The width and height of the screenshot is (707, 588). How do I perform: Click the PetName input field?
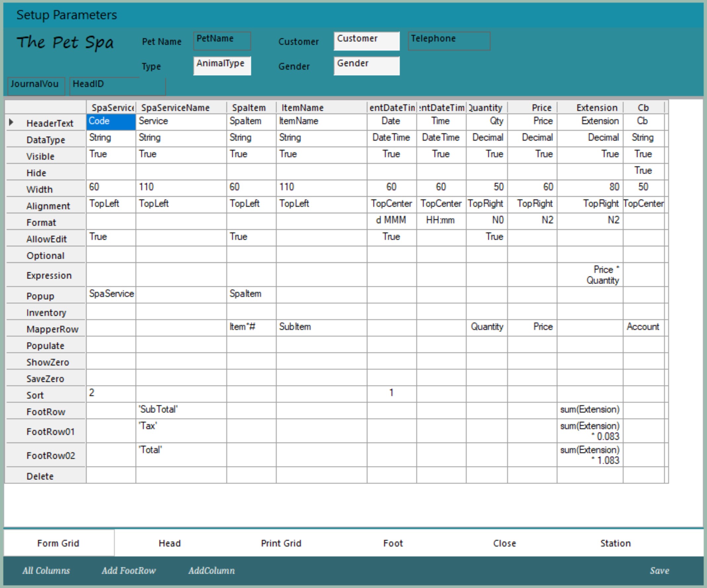[x=222, y=41]
